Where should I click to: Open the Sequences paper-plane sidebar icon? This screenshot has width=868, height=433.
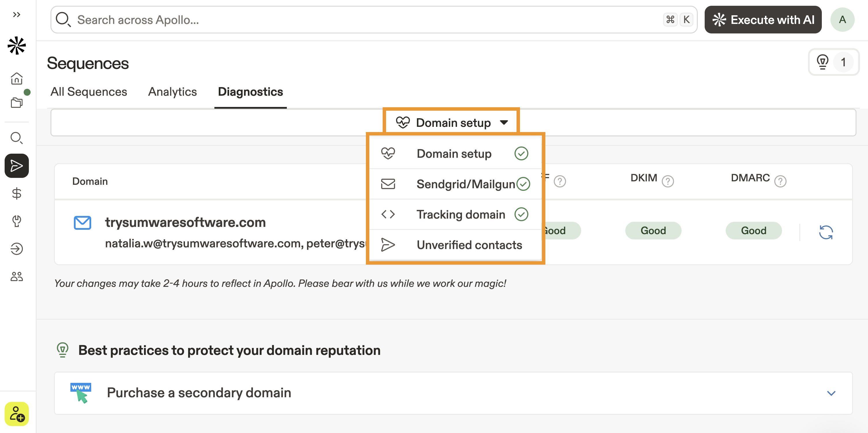16,166
